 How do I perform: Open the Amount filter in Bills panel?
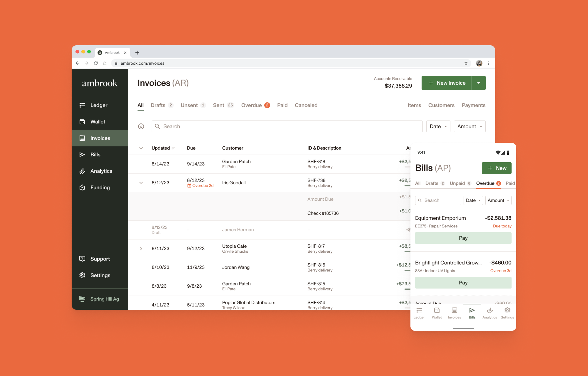point(498,200)
